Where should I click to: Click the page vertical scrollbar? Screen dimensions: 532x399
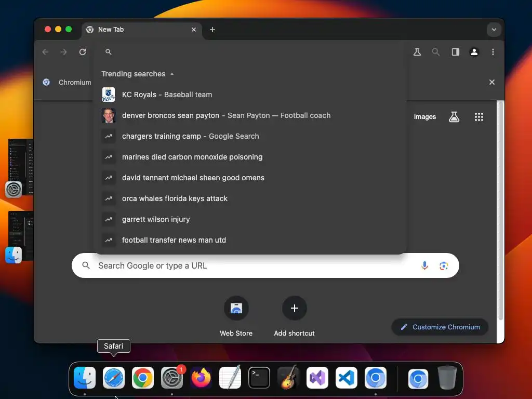(500, 210)
